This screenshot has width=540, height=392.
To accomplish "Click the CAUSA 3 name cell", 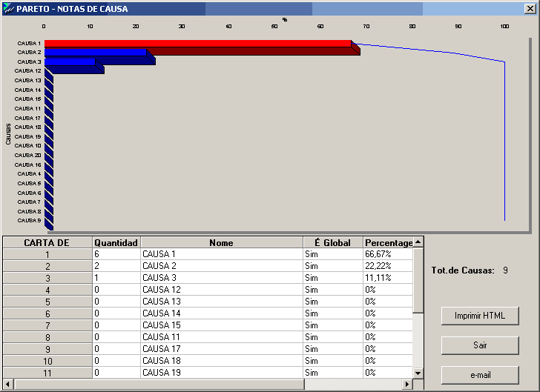I will [222, 278].
